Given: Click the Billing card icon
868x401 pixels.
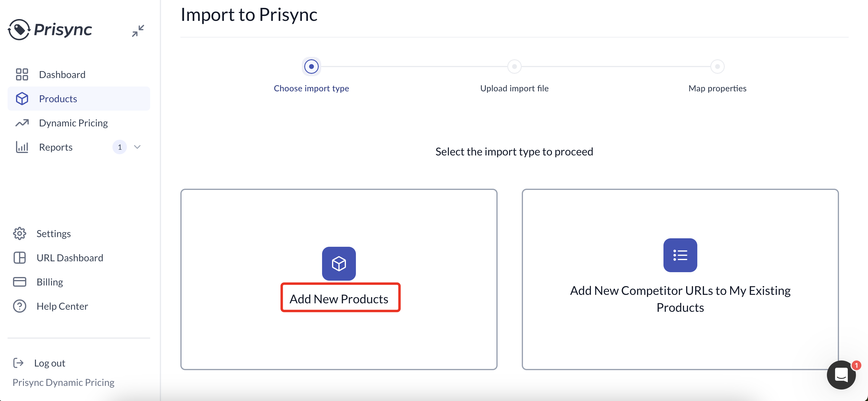Looking at the screenshot, I should 20,282.
